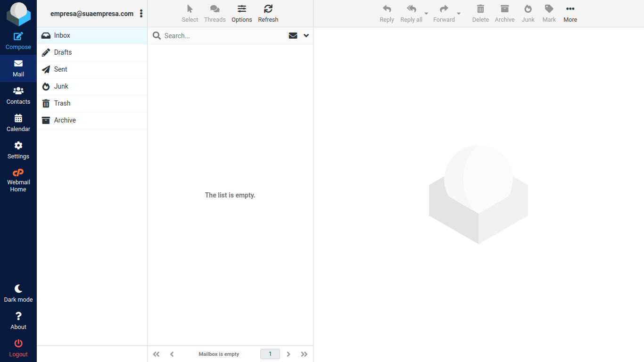Screen dimensions: 644x362
Task: Toggle the envelope mail filter in search bar
Action: [x=293, y=36]
